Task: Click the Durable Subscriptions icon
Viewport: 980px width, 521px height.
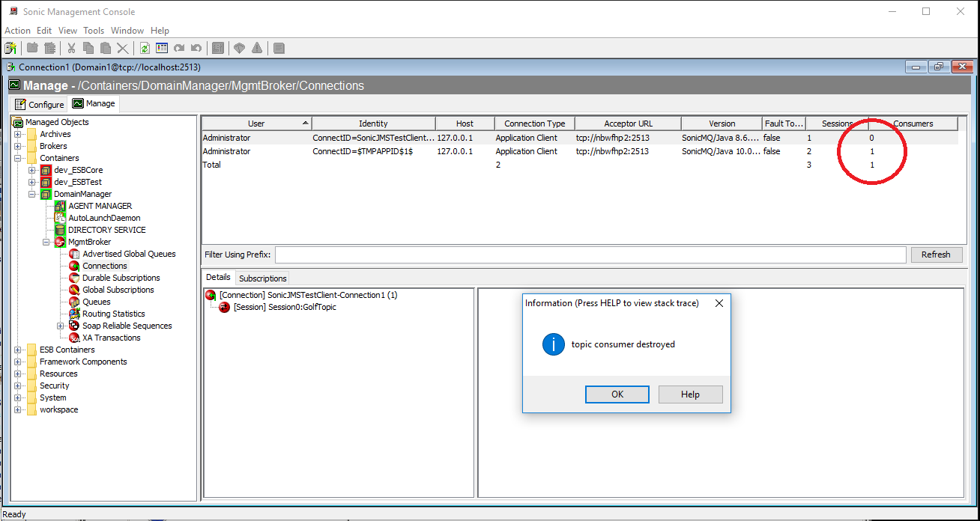Action: click(74, 278)
